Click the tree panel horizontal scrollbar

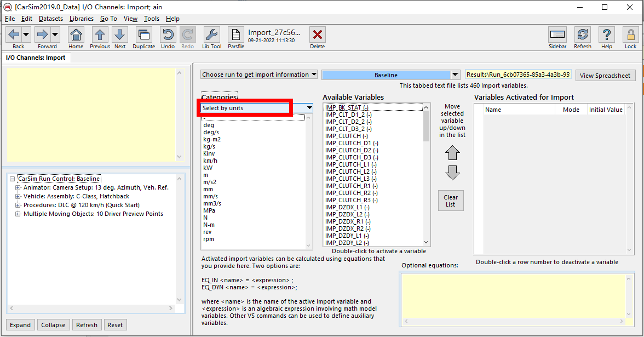(91, 308)
